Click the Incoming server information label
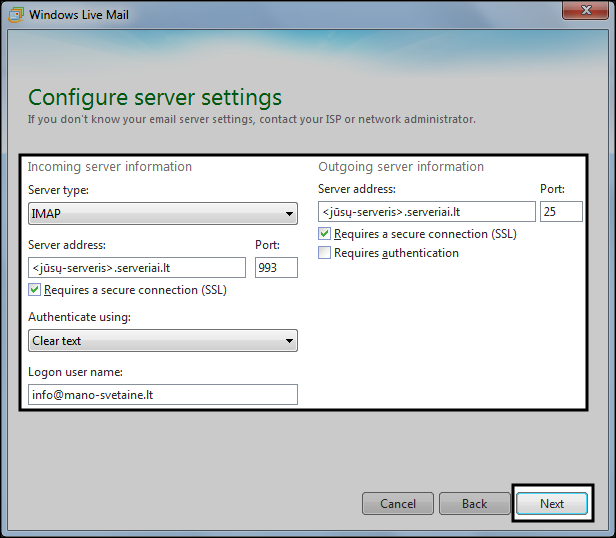 109,167
